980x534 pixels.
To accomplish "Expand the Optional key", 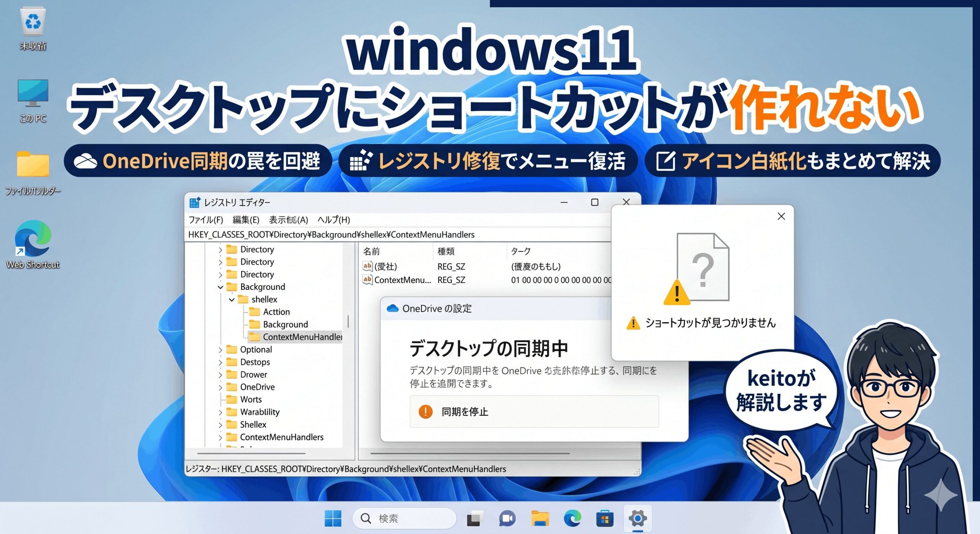I will (x=220, y=350).
